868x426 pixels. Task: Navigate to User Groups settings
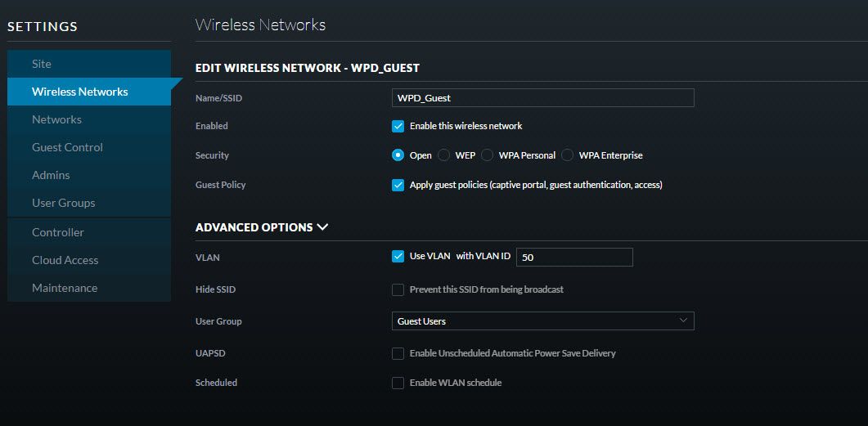(63, 203)
